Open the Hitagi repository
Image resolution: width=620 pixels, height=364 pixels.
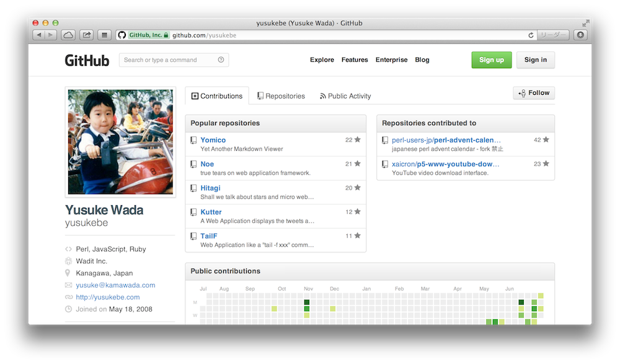(210, 188)
